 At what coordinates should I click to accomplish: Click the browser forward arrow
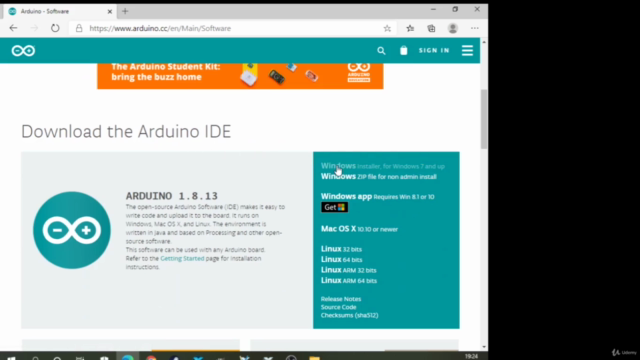[34, 28]
